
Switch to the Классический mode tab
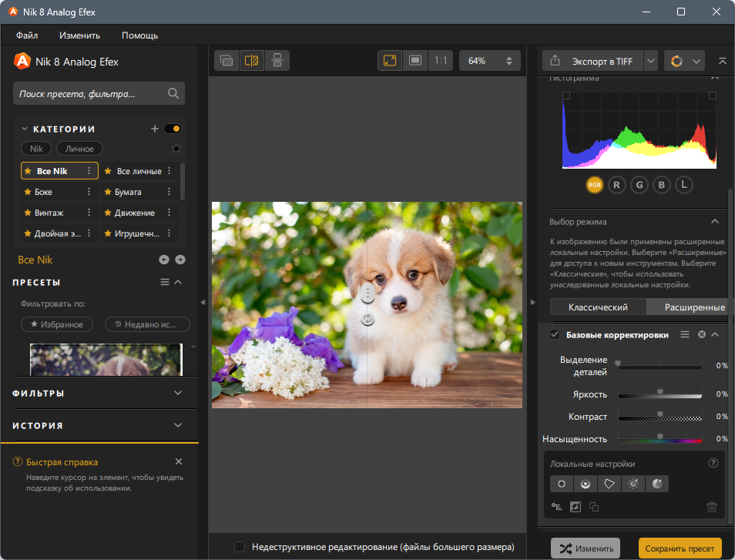[x=598, y=307]
